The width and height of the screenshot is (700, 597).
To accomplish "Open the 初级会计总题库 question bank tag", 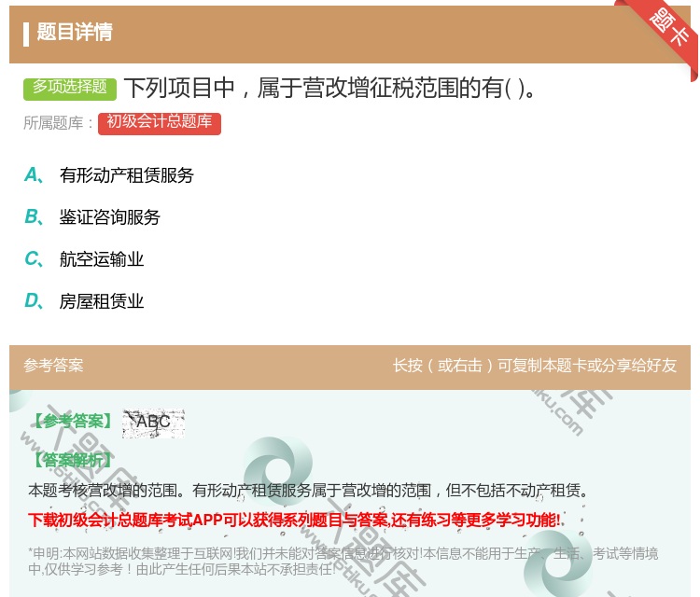I will pyautogui.click(x=160, y=123).
